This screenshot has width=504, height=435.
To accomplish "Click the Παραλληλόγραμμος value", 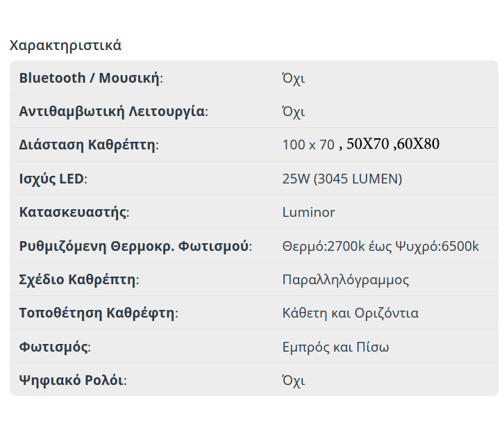I will (345, 279).
